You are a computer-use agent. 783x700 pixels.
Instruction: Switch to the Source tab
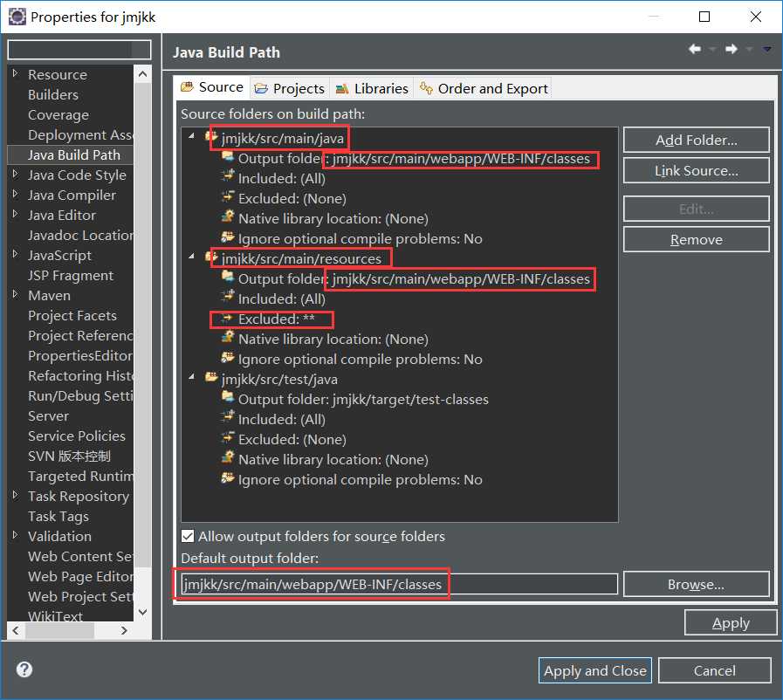[211, 87]
